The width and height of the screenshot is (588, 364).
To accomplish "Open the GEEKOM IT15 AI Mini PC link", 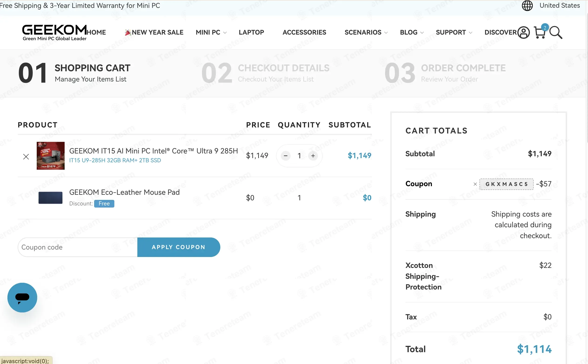I will pyautogui.click(x=153, y=151).
